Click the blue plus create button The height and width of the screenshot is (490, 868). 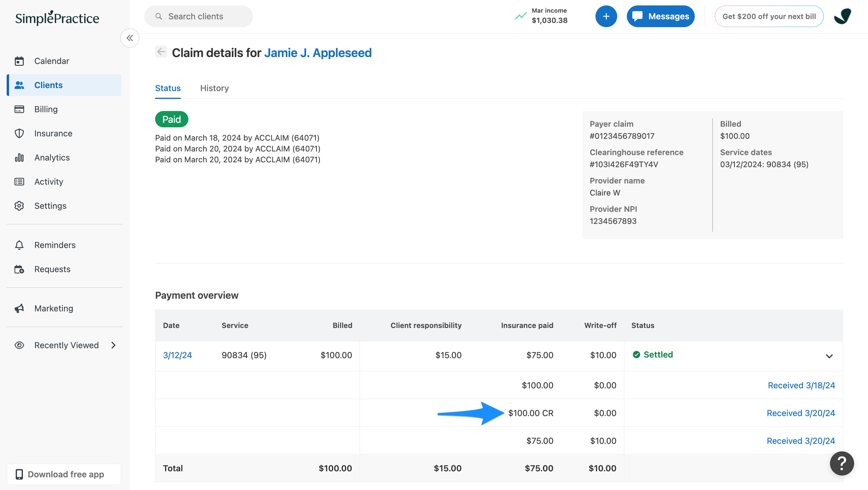coord(606,16)
